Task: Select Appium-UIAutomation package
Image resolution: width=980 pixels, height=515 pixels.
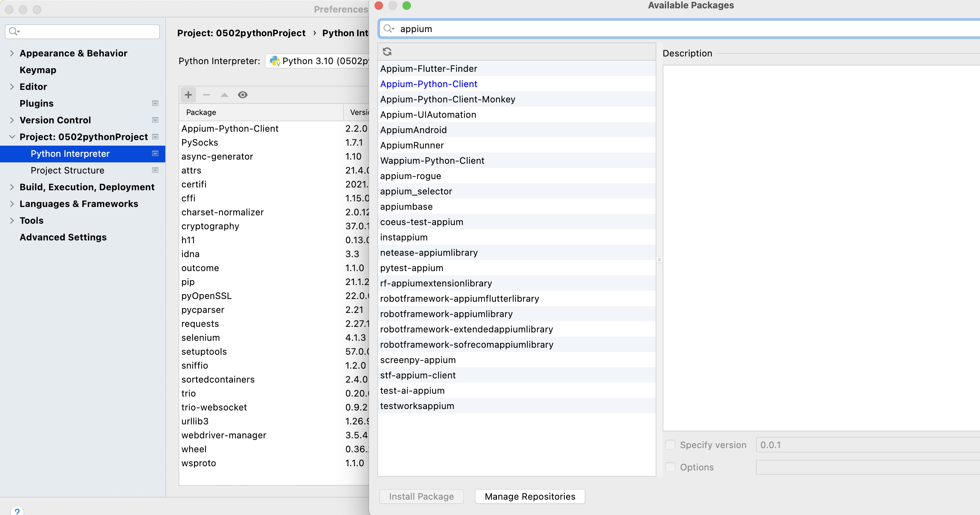Action: [517, 114]
